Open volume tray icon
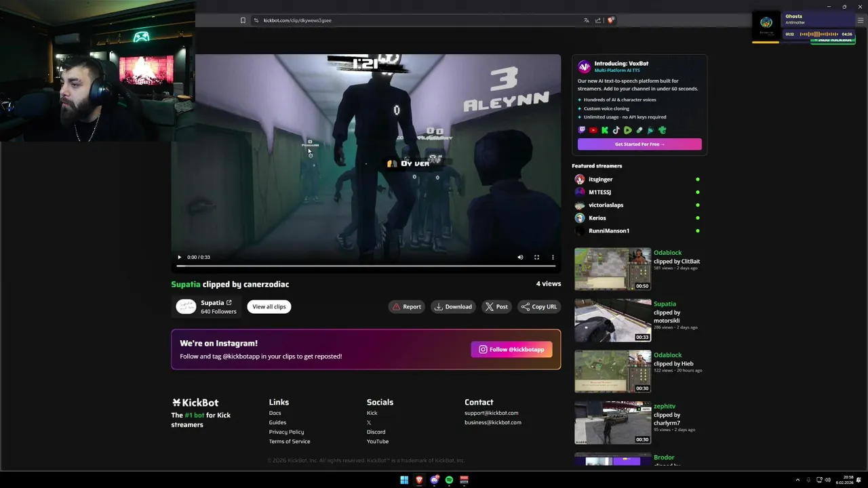This screenshot has height=488, width=868. pos(827,480)
